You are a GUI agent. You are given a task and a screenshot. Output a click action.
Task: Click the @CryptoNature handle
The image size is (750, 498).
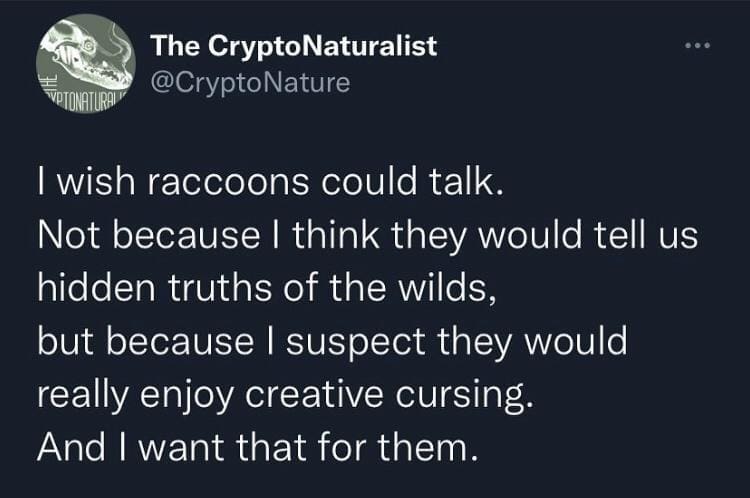[x=250, y=82]
